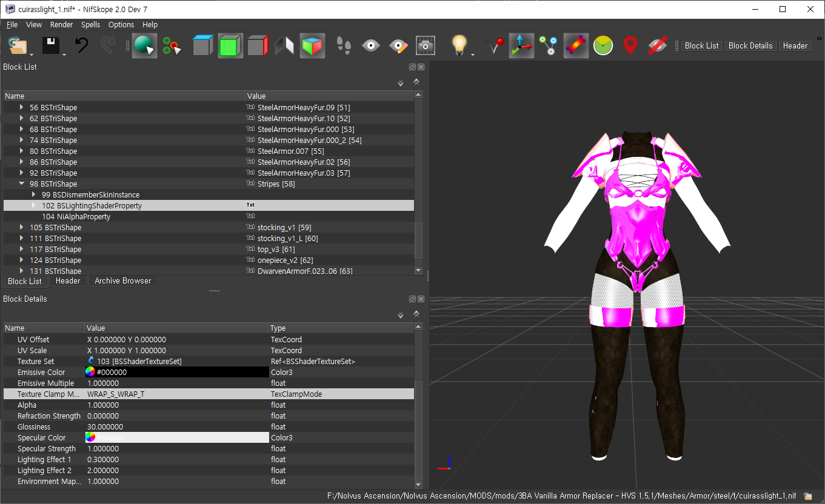The height and width of the screenshot is (504, 825).
Task: Click the Specular Color swatch
Action: pos(90,437)
